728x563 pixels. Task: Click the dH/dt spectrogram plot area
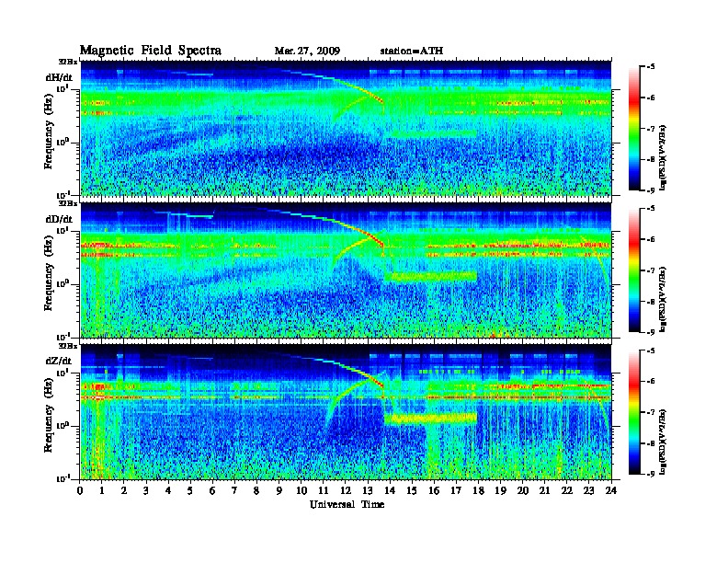click(x=346, y=128)
